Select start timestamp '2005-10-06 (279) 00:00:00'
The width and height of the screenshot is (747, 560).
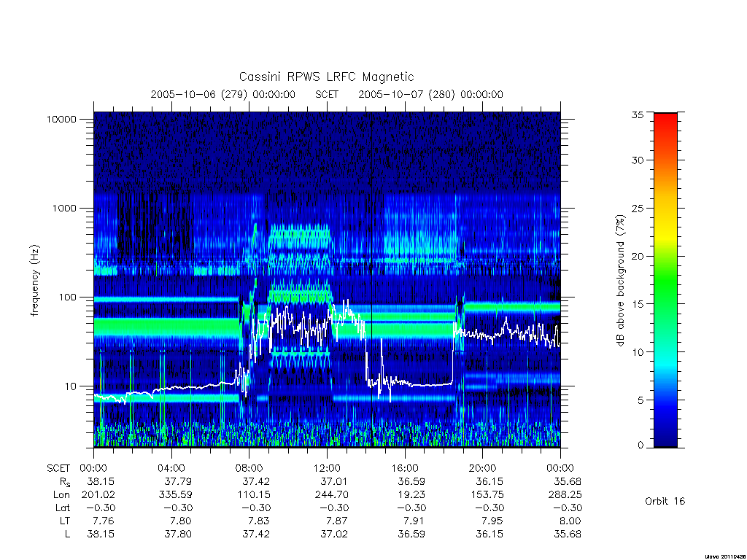pyautogui.click(x=223, y=94)
